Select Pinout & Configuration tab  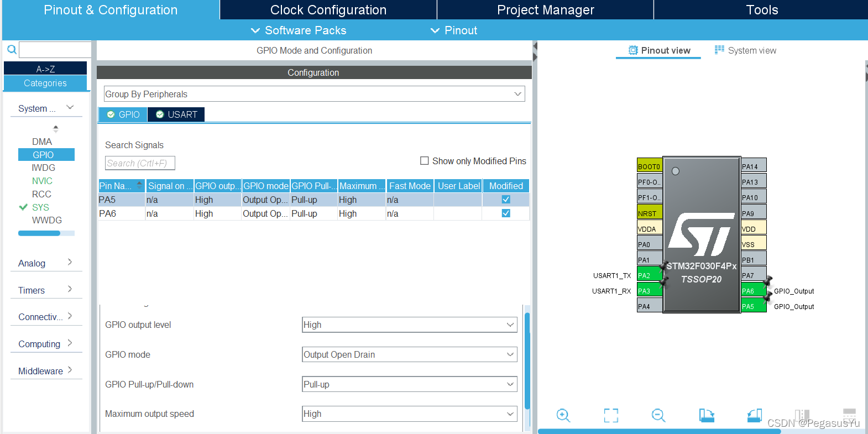coord(111,10)
